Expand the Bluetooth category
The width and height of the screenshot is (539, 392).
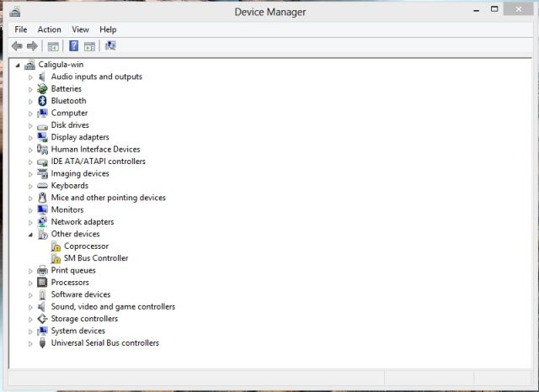click(30, 101)
